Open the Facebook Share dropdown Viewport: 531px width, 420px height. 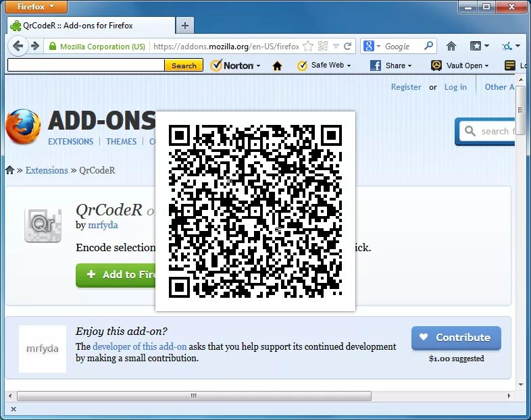pos(390,65)
